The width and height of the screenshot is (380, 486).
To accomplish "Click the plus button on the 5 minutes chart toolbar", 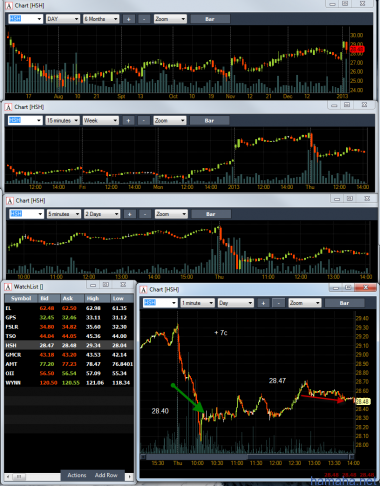I will coord(129,214).
